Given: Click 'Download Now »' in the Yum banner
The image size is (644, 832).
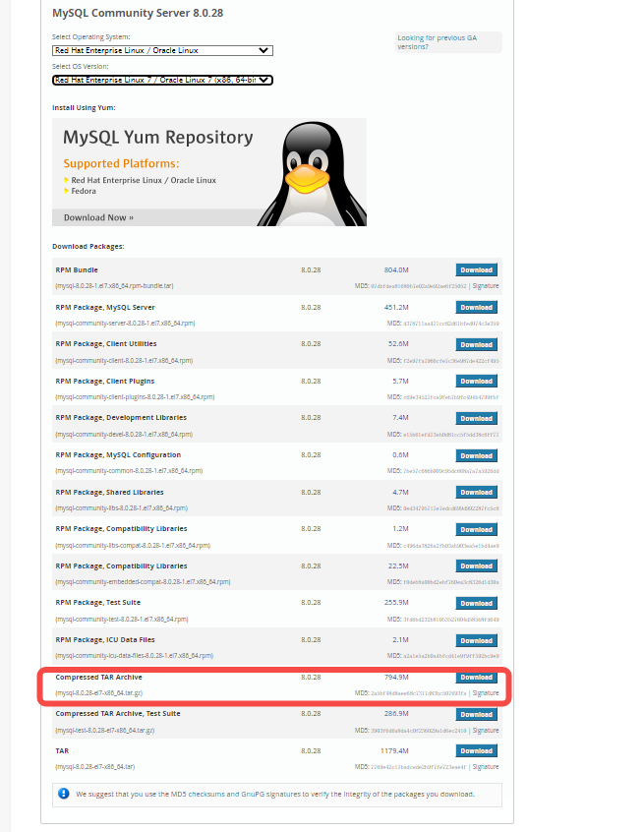Looking at the screenshot, I should [x=98, y=217].
